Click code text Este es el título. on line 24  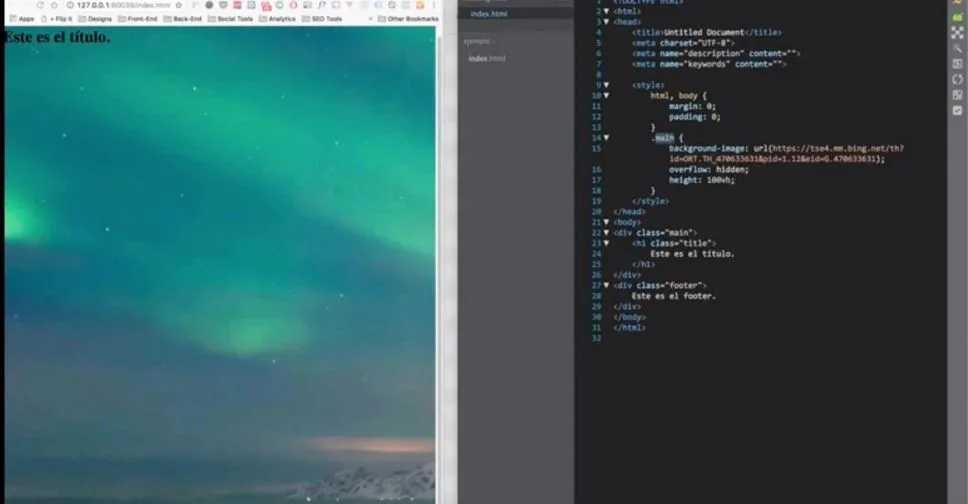tap(692, 254)
